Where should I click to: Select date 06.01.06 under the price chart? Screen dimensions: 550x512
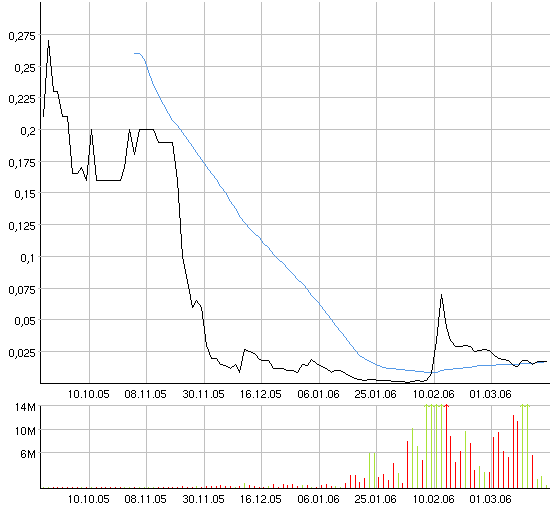[x=318, y=394]
